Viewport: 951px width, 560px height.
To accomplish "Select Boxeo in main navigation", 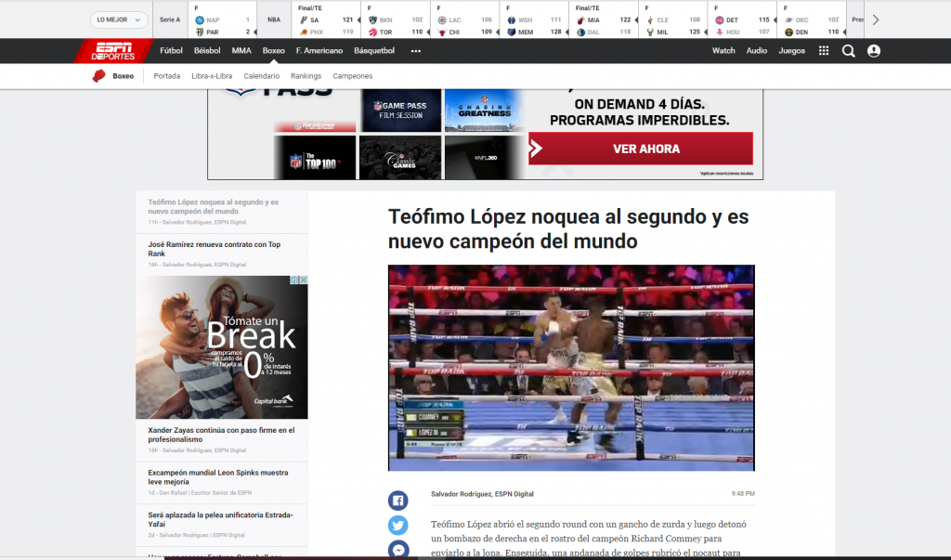I will point(274,51).
